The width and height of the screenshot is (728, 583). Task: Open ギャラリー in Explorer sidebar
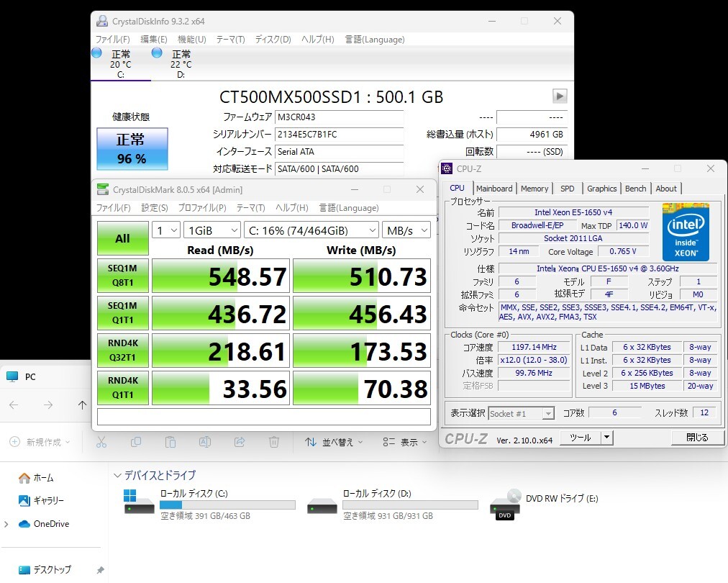click(41, 500)
